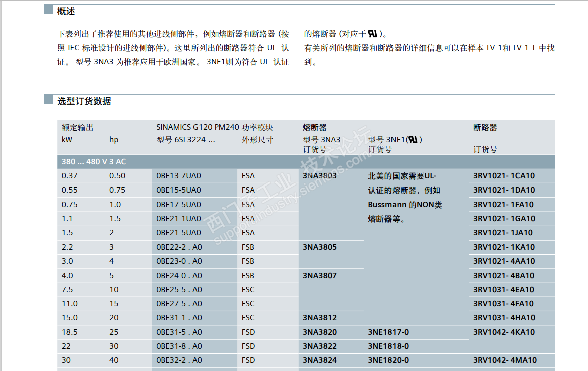588x371 pixels.
Task: Click the 概述 section heading
Action: [x=66, y=11]
